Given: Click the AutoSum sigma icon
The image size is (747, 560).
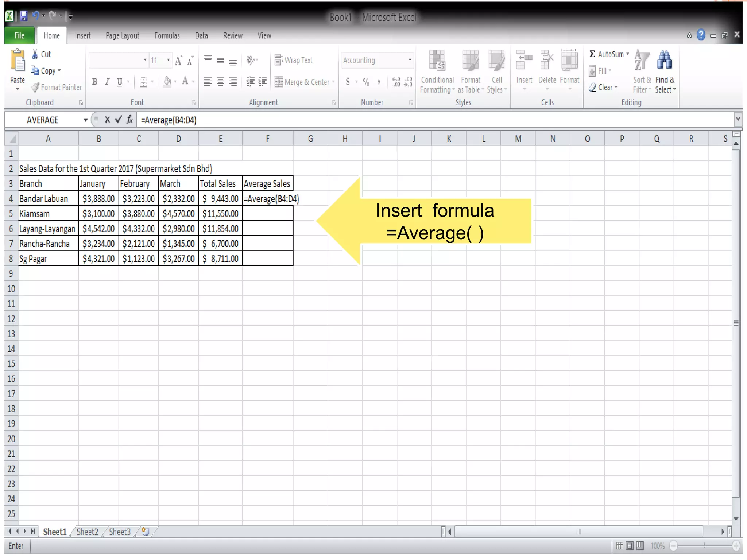Looking at the screenshot, I should click(592, 54).
